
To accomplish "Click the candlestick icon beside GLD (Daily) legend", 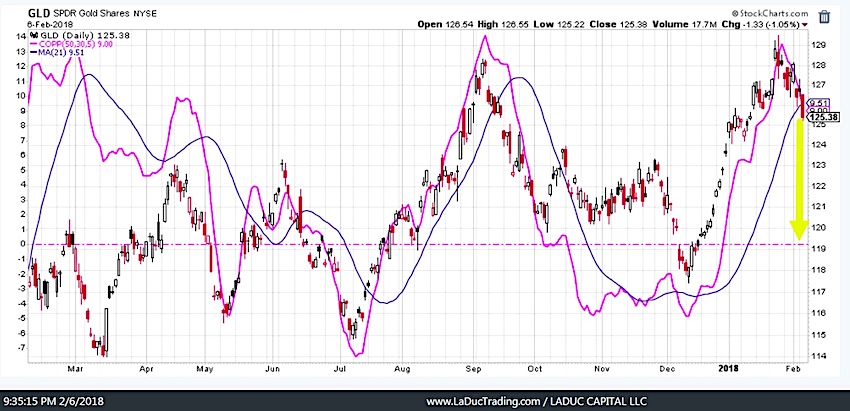I will (x=33, y=35).
